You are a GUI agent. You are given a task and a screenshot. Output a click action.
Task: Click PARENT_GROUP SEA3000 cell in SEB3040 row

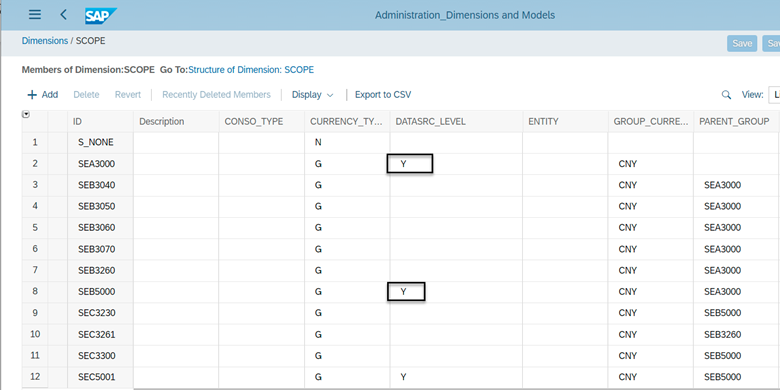737,185
